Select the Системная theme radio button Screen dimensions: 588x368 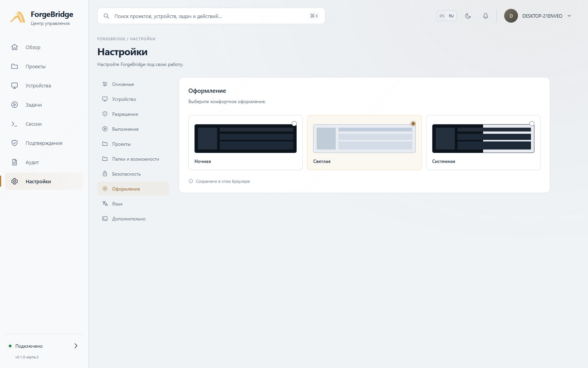[532, 123]
